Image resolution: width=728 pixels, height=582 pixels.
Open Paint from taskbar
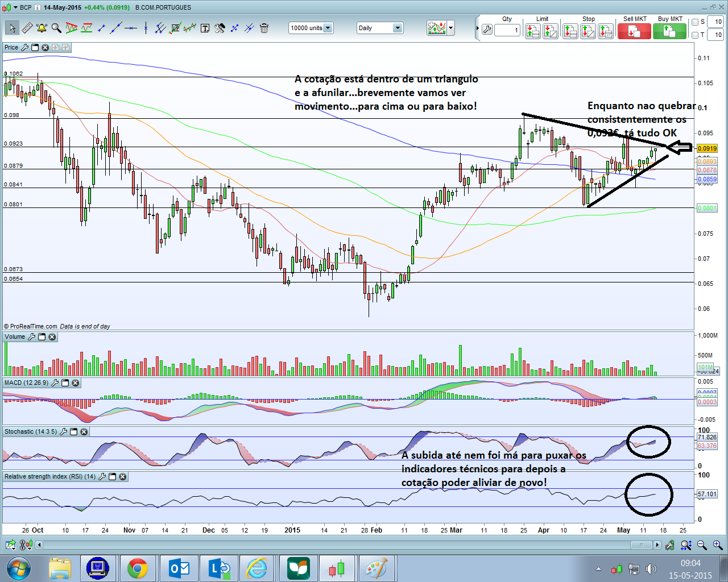376,568
